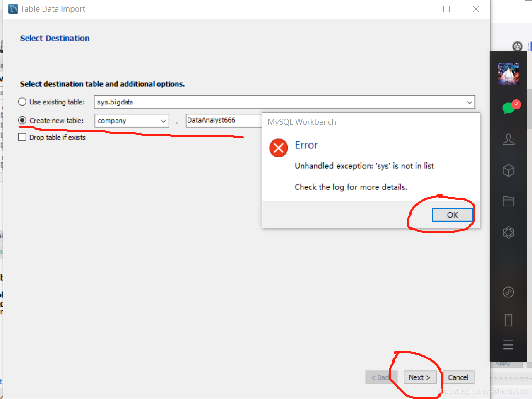Image resolution: width=532 pixels, height=399 pixels.
Task: Open the folder icon in sidebar
Action: [508, 201]
